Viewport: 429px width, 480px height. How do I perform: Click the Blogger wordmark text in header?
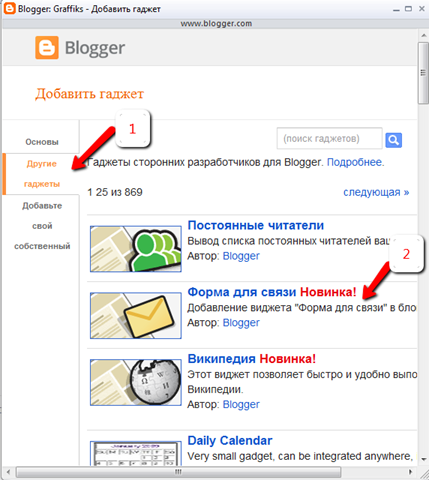pos(95,48)
